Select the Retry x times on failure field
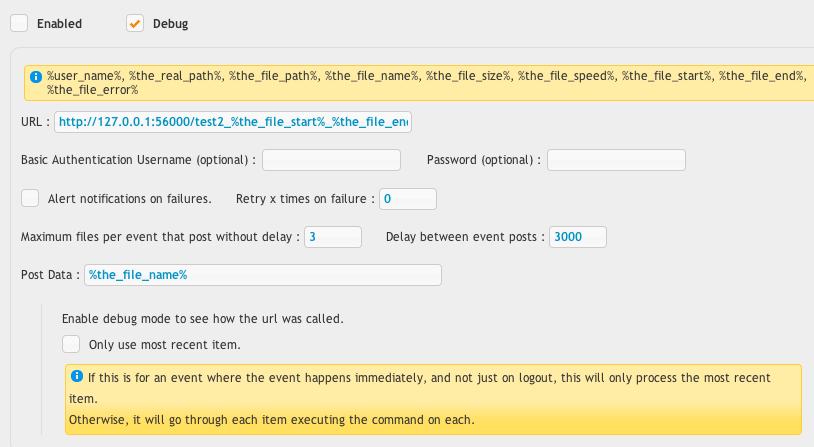The width and height of the screenshot is (814, 447). tap(408, 199)
